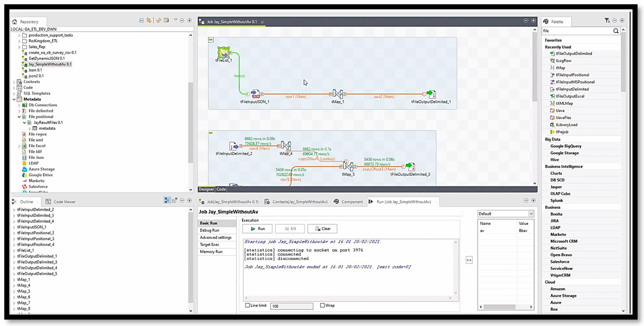Click the tMap_5 component icon

[x=348, y=166]
